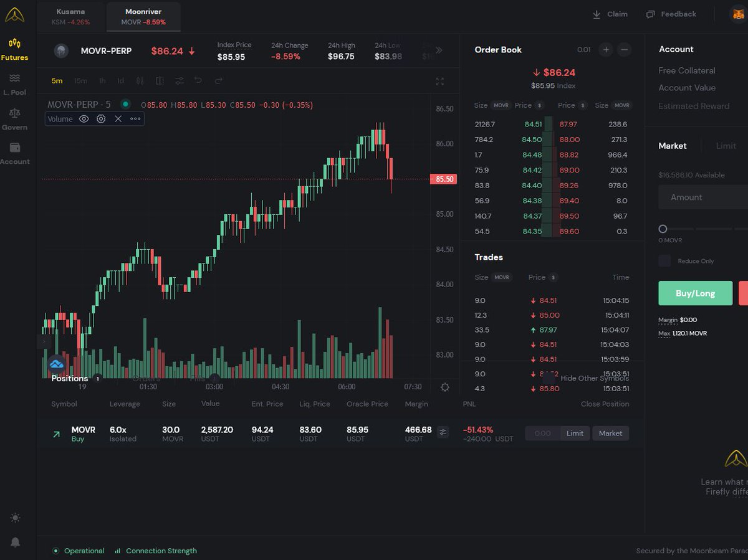Image resolution: width=748 pixels, height=560 pixels.
Task: Select the Limit order tab
Action: 726,146
